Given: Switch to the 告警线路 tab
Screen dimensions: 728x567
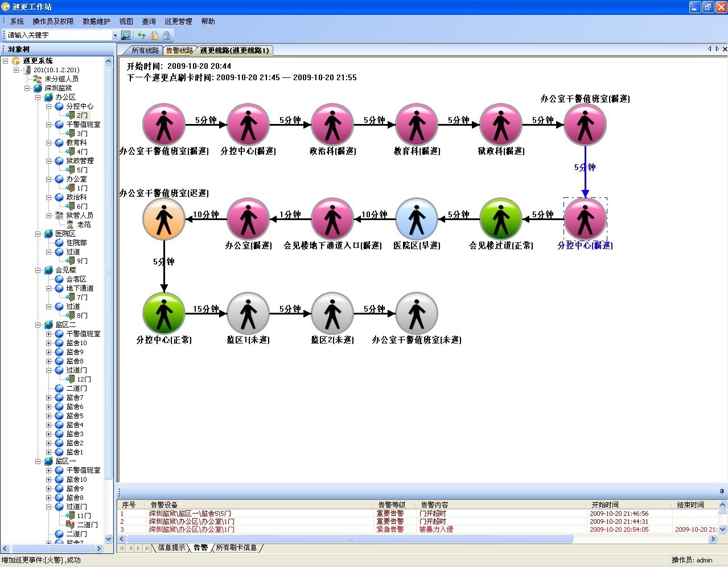Looking at the screenshot, I should (179, 51).
